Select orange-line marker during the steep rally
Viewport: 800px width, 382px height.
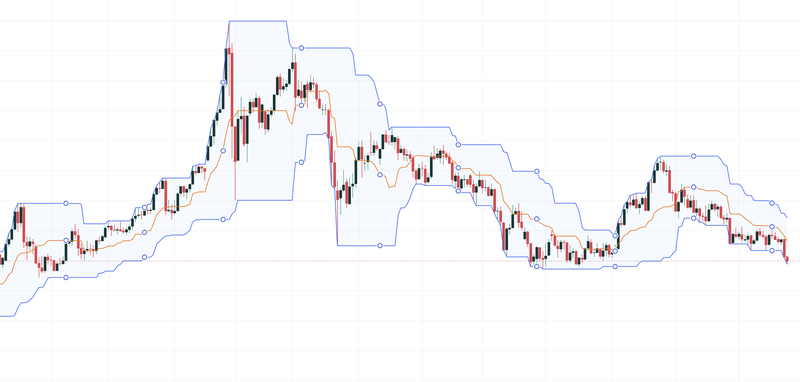coord(223,150)
